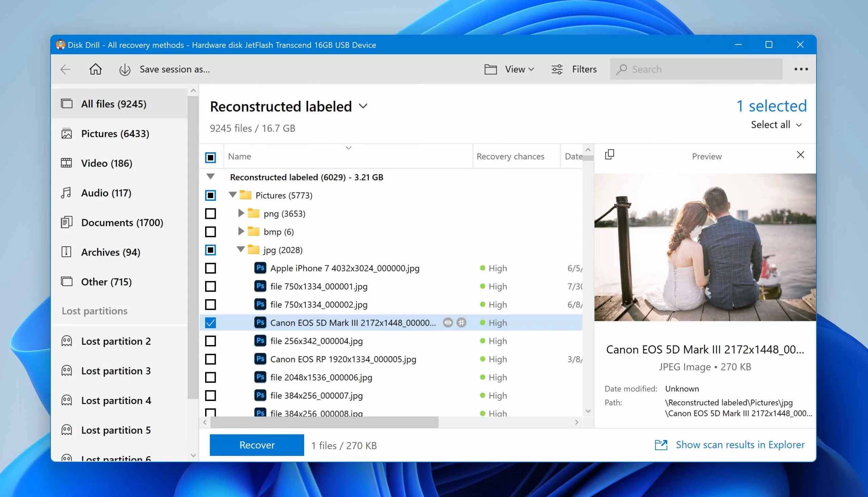Click the wedding photo preview image
The height and width of the screenshot is (497, 868).
(705, 247)
